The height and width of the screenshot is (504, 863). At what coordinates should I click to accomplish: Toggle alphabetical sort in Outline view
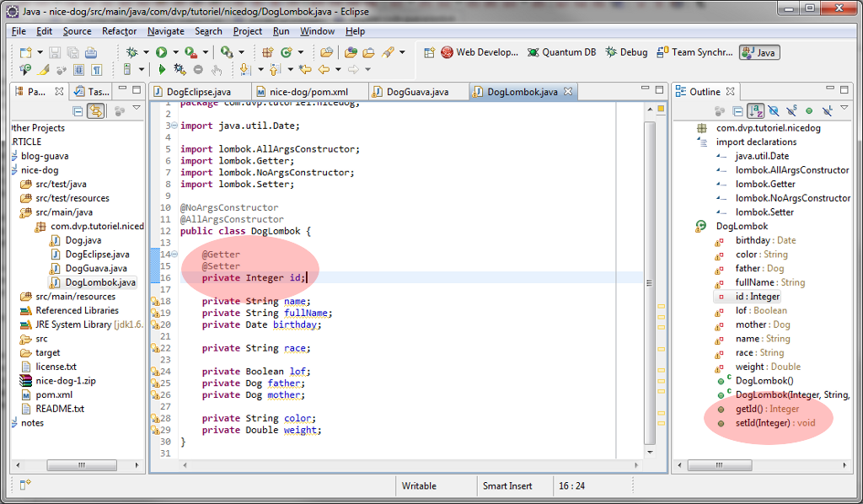pyautogui.click(x=756, y=110)
